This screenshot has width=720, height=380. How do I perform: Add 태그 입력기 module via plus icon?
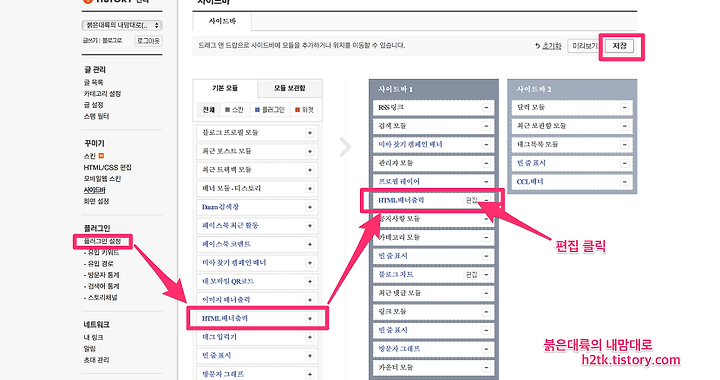[310, 337]
